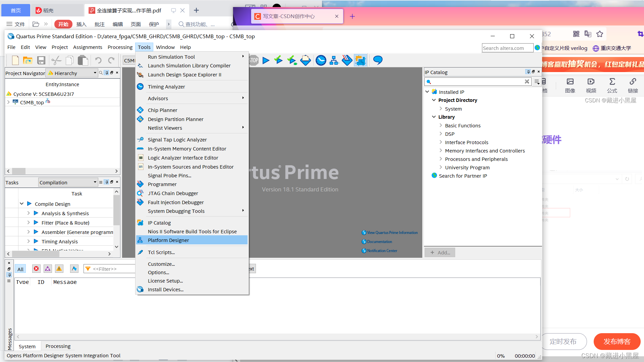Image resolution: width=644 pixels, height=362 pixels.
Task: Switch to the Processing messages tab
Action: pos(58,346)
